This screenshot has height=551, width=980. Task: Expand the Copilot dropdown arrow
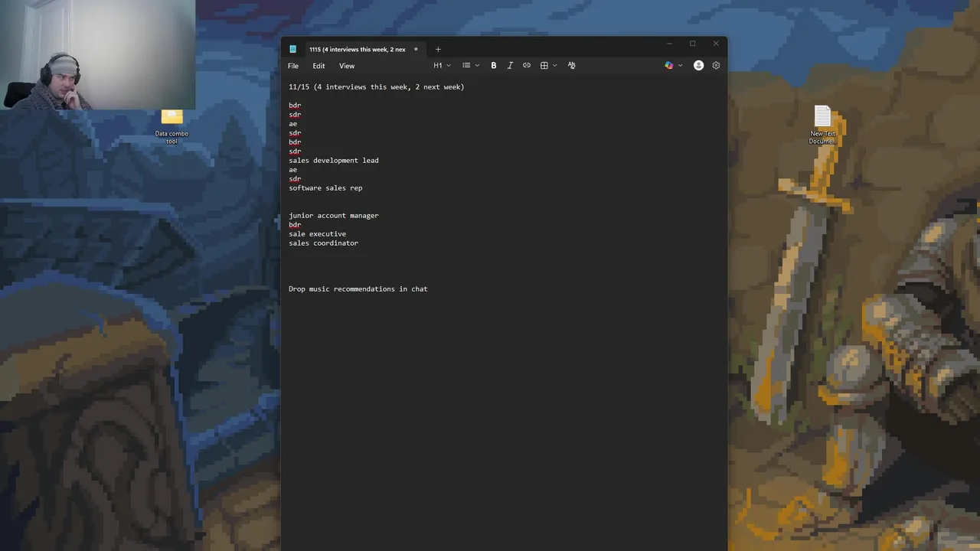click(x=680, y=66)
